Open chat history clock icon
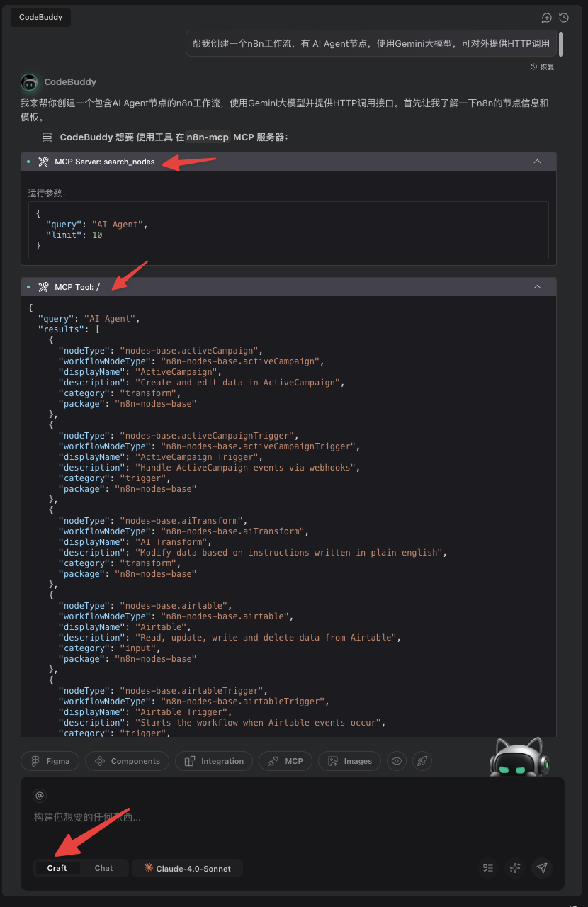The image size is (588, 907). pos(564,18)
